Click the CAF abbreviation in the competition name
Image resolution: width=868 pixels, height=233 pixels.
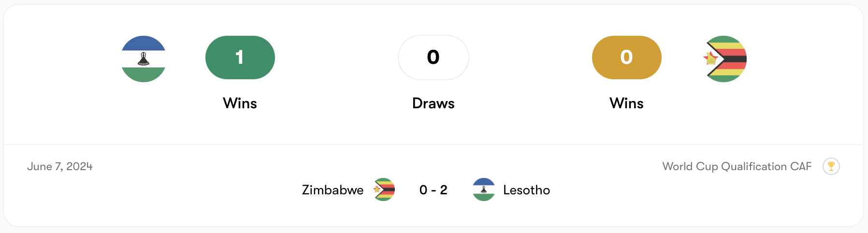[x=801, y=167]
